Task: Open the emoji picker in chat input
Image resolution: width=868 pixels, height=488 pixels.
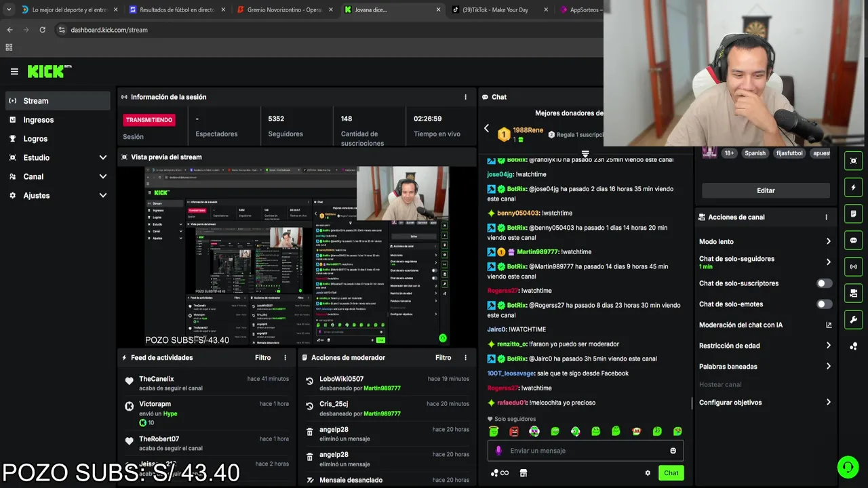Action: tap(673, 451)
